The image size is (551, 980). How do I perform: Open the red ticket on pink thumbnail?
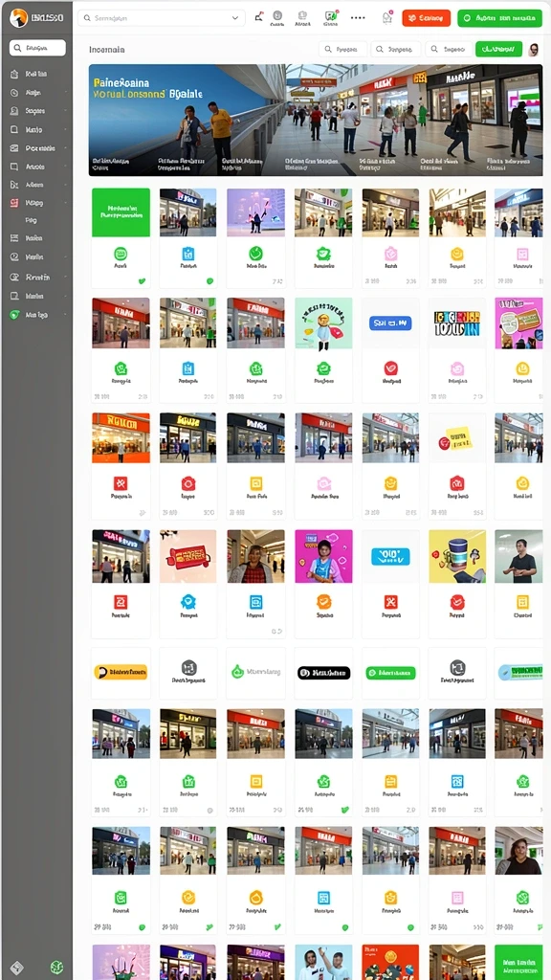tap(188, 556)
